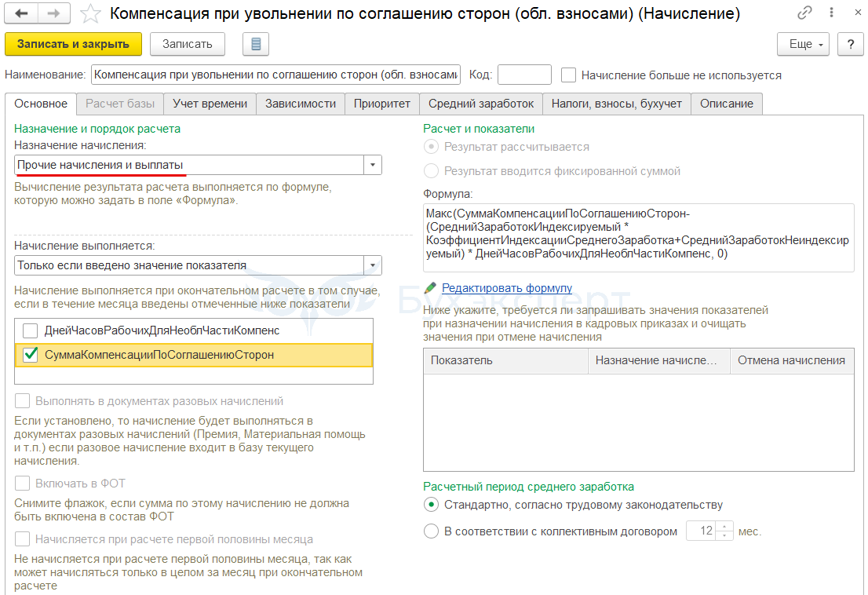Toggle Начисляется при расчете первой половины месяца
The height and width of the screenshot is (595, 868).
22,539
